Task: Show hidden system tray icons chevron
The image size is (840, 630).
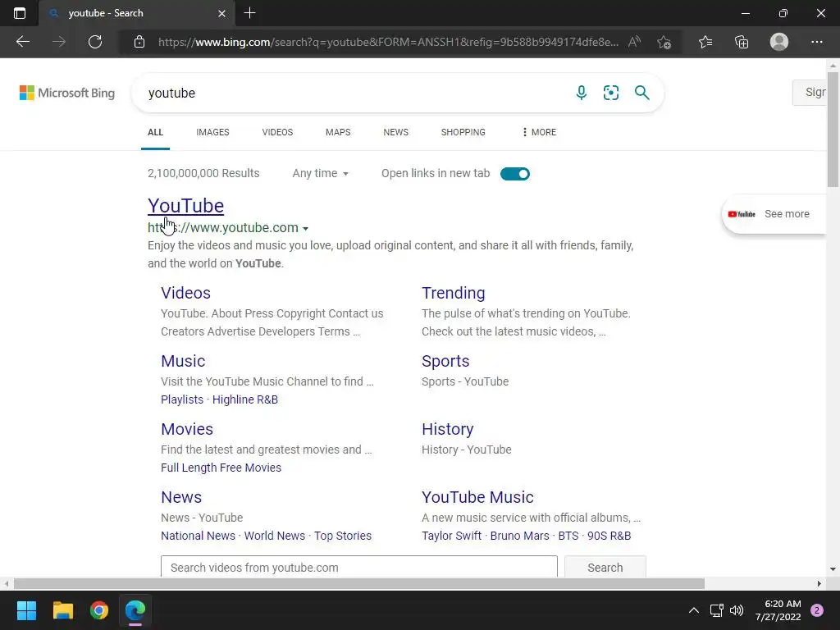Action: pos(693,610)
